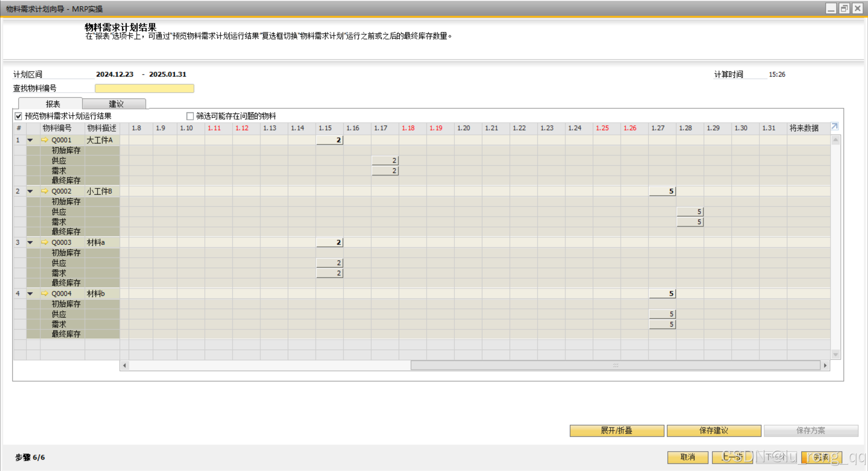Collapse the Q0001 row details

coord(30,140)
